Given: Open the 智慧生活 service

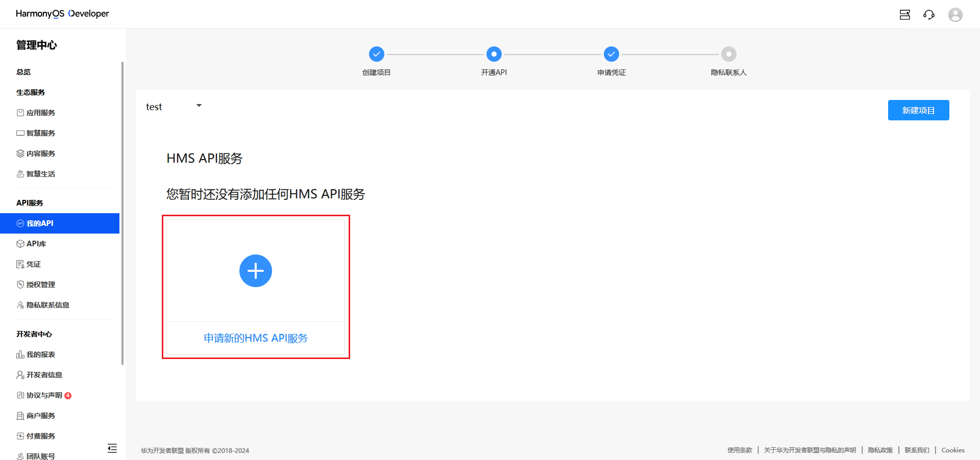Looking at the screenshot, I should 41,173.
